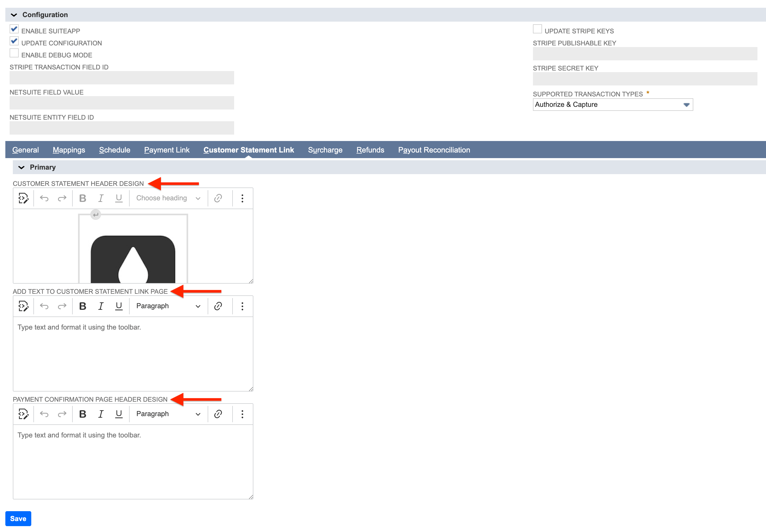Apply bold in the payment confirmation editor
Viewport: 766px width, 532px height.
coord(82,414)
